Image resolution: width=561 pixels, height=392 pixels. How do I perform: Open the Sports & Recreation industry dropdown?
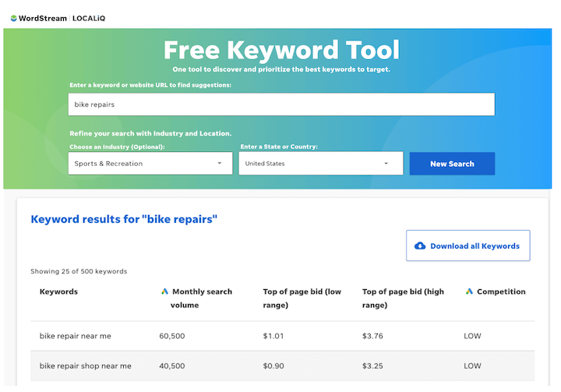(x=150, y=163)
